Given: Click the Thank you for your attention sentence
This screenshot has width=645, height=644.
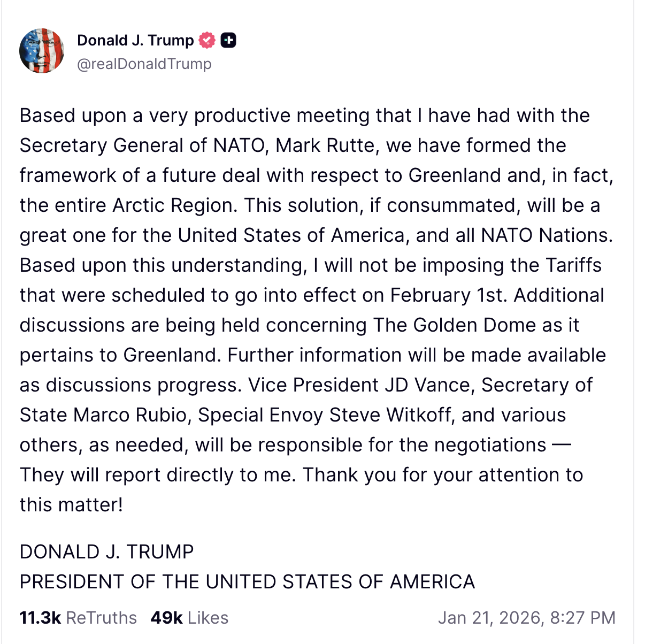Looking at the screenshot, I should [443, 475].
